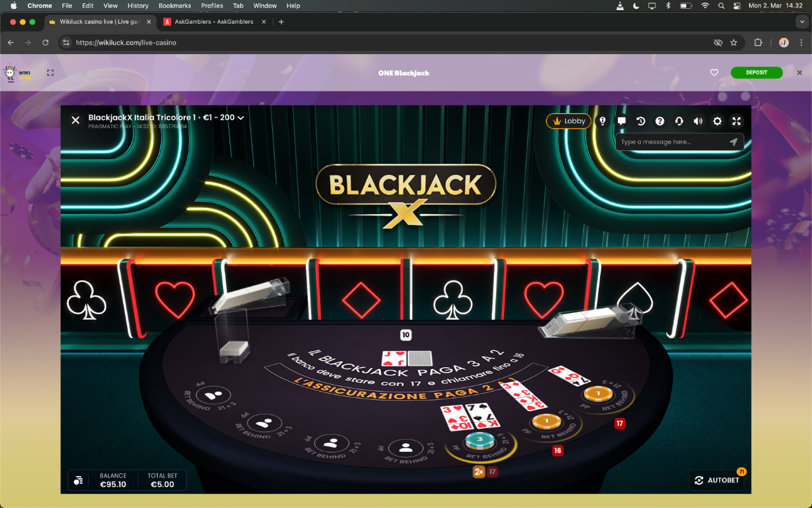Open the bet history clock icon

pos(641,121)
